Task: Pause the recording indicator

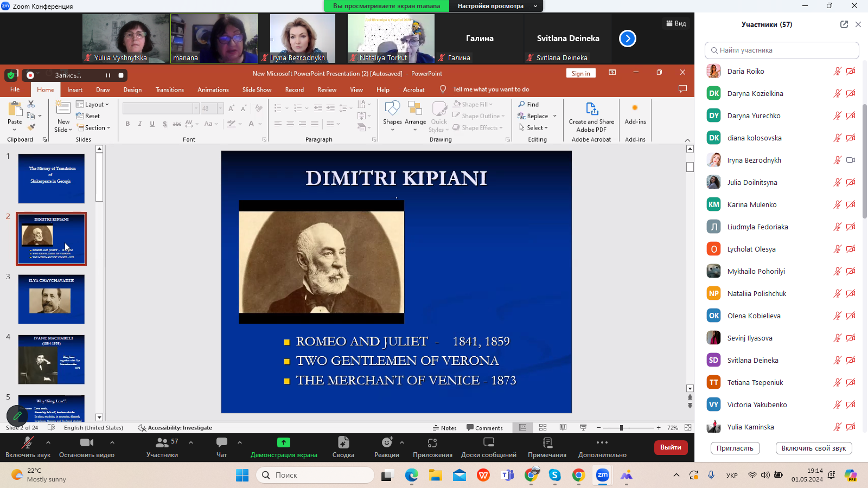Action: [x=107, y=75]
